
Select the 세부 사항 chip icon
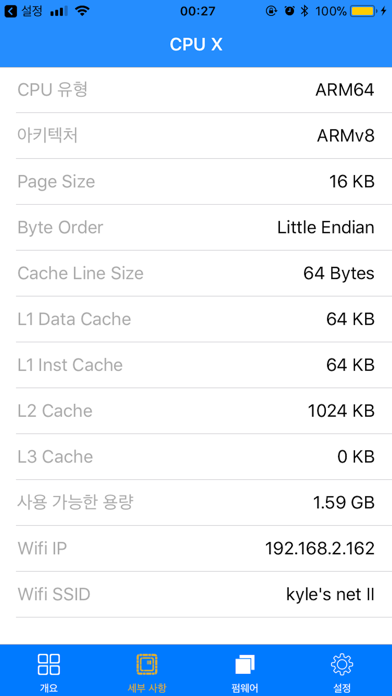tap(147, 664)
